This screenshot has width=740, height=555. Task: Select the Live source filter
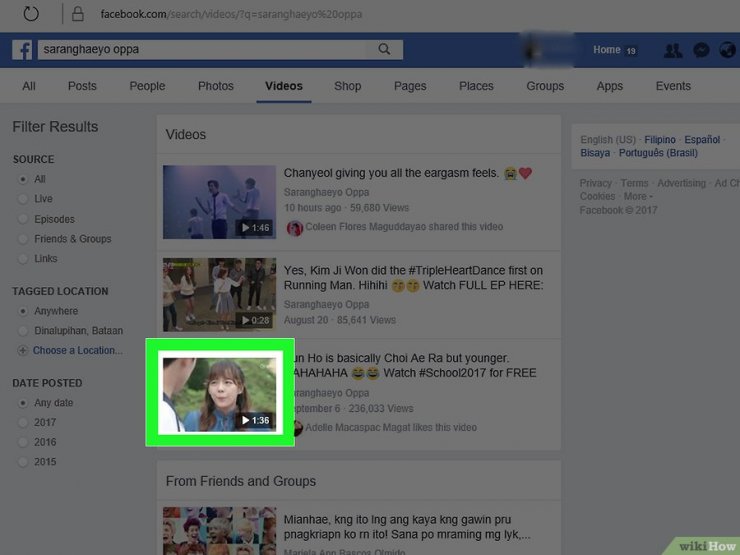(23, 199)
